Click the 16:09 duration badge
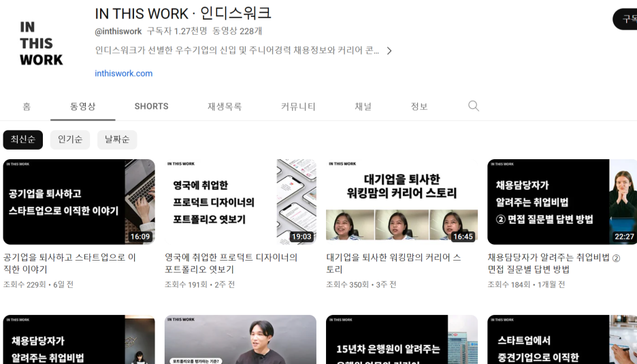Viewport: 637px width, 364px height. pos(140,237)
